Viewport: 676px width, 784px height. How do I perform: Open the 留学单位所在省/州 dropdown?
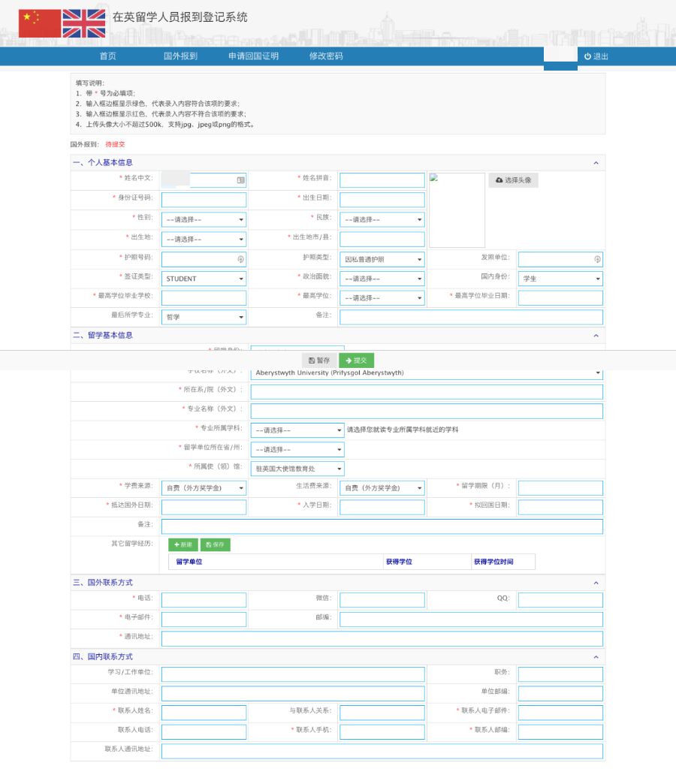(x=297, y=450)
